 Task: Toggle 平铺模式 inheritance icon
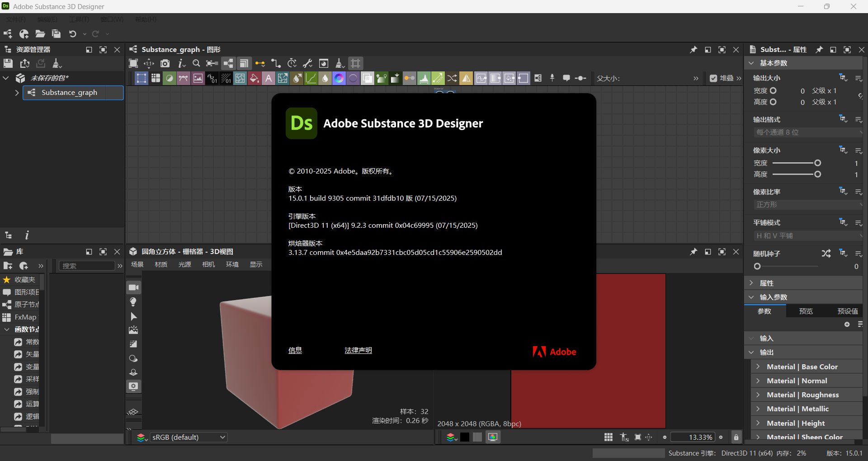(x=843, y=222)
